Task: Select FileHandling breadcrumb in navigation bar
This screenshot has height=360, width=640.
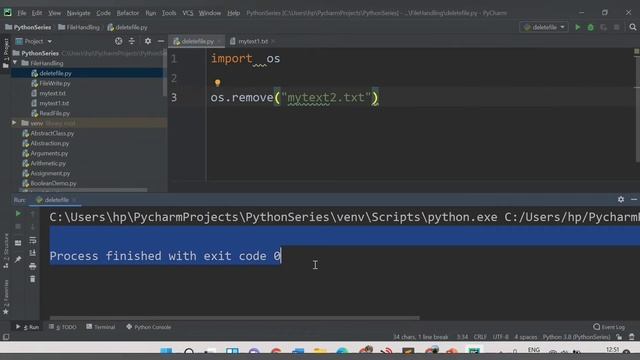Action: (x=79, y=27)
